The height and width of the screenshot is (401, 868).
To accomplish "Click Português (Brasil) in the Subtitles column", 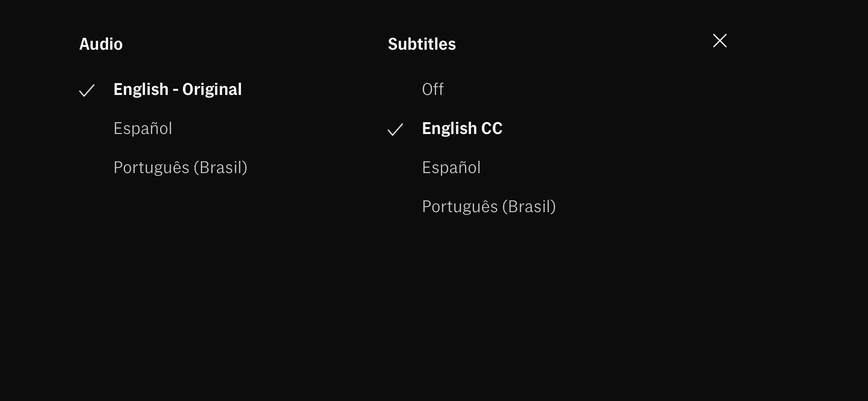I will pos(489,207).
